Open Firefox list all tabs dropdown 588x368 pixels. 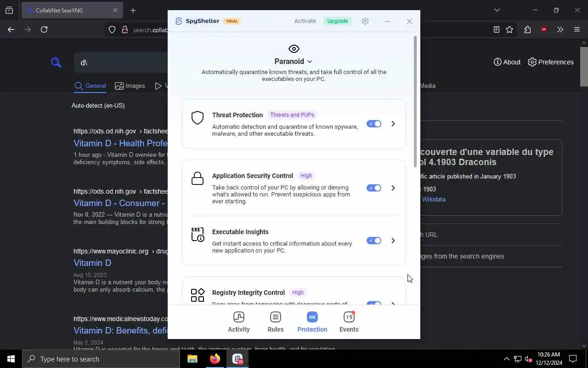[497, 10]
